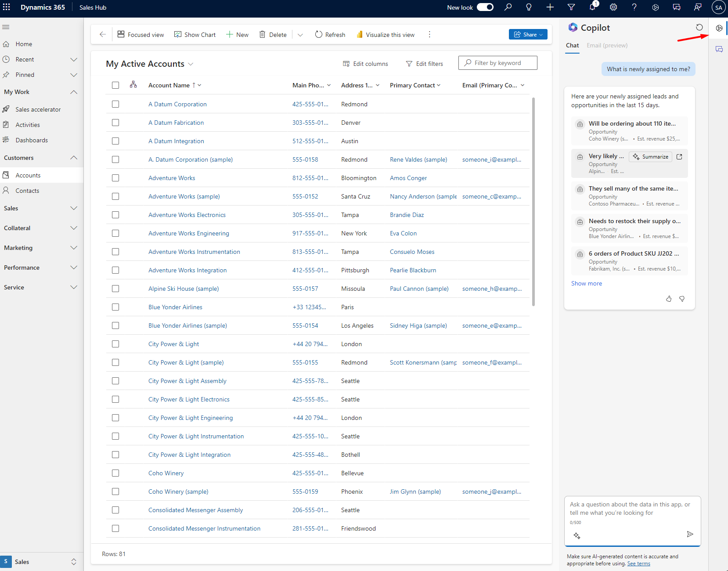728x571 pixels.
Task: Click the Filter by keyword field
Action: click(x=497, y=63)
